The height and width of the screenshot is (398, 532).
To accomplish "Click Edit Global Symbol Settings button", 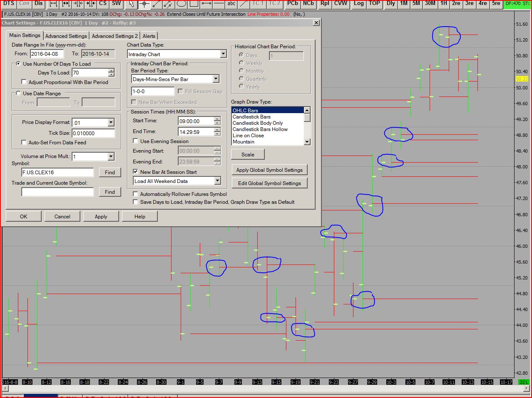I will (269, 183).
